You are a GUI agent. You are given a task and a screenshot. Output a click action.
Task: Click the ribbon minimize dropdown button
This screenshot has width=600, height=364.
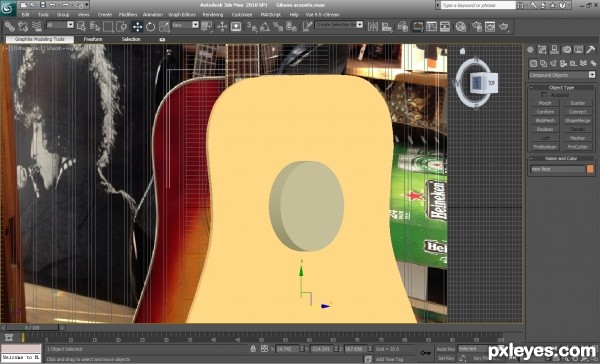coord(162,39)
